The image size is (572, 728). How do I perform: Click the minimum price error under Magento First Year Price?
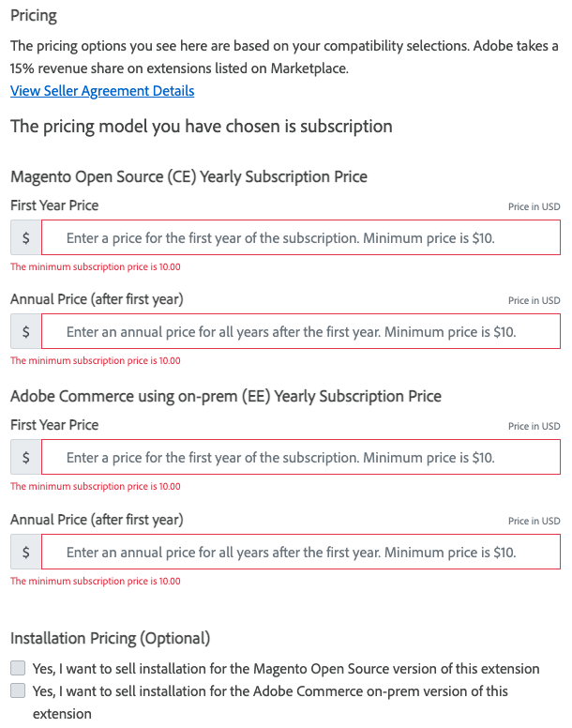coord(95,267)
